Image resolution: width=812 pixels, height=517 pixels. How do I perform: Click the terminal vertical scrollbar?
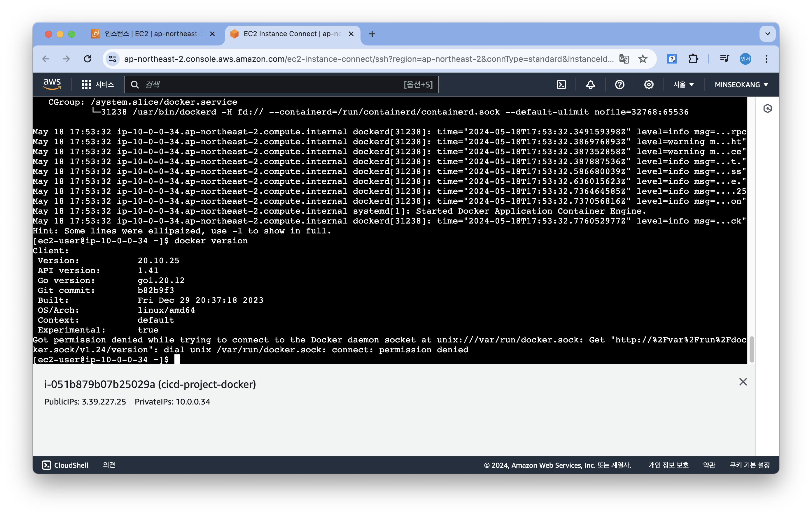(x=752, y=349)
